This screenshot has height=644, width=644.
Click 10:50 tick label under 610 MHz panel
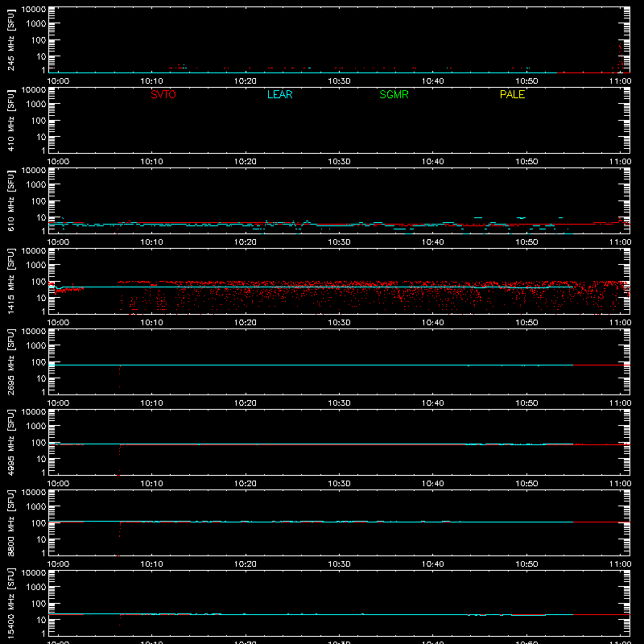(526, 242)
